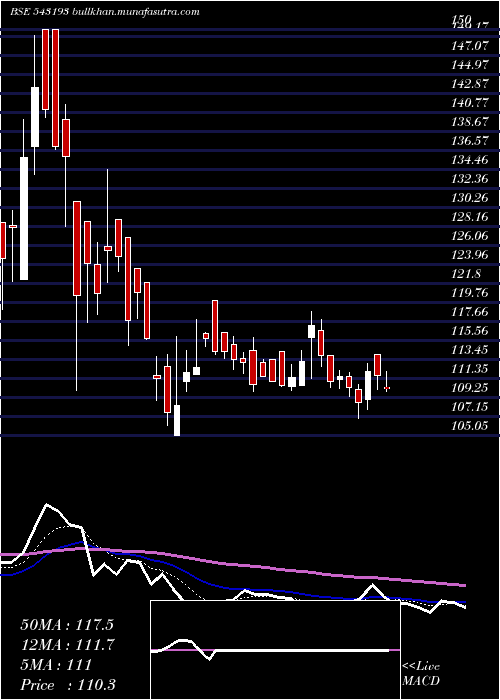Image resolution: width=500 pixels, height=700 pixels.
Task: Click the 107.15 price axis label
Action: (x=470, y=407)
